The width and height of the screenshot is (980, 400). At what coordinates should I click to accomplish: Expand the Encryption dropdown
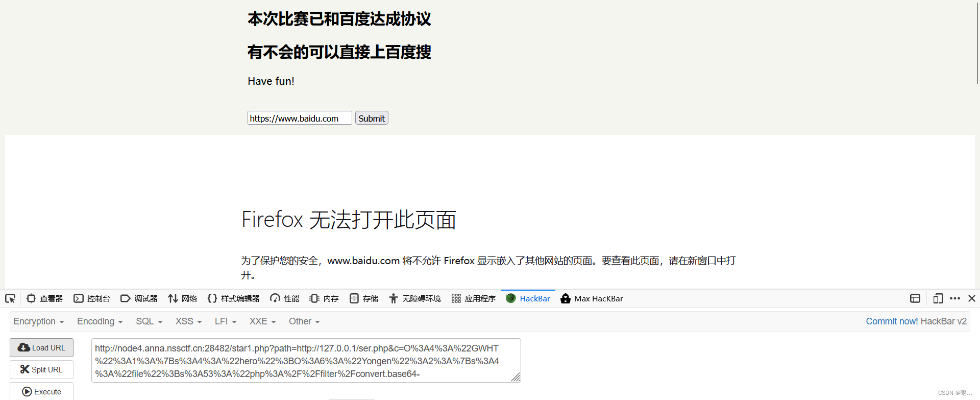click(x=39, y=321)
